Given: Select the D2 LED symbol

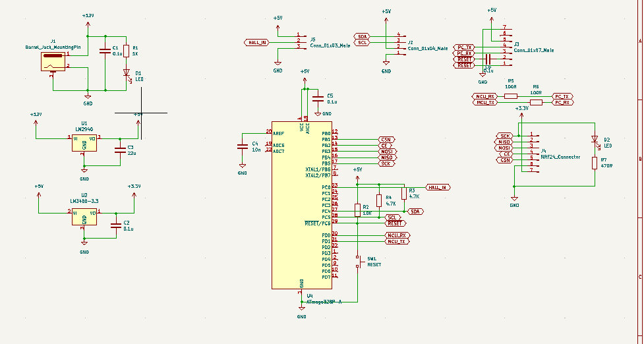Looking at the screenshot, I should (x=595, y=140).
